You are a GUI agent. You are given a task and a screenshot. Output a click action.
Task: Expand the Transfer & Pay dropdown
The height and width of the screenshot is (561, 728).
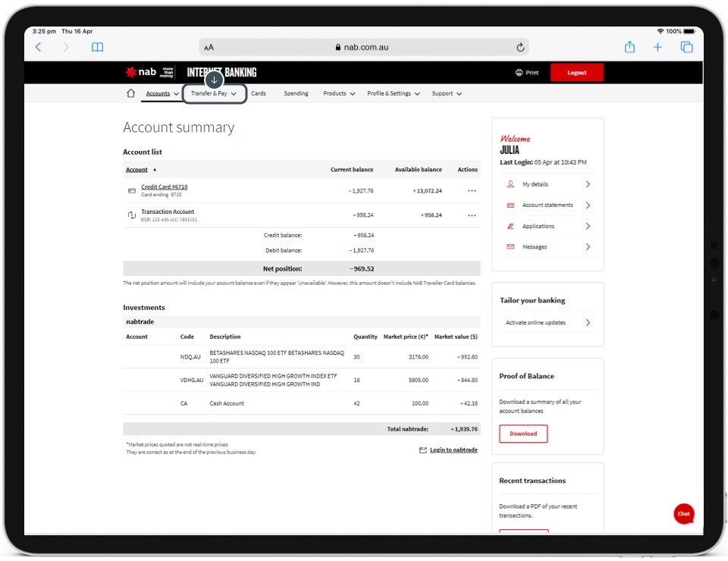click(214, 94)
